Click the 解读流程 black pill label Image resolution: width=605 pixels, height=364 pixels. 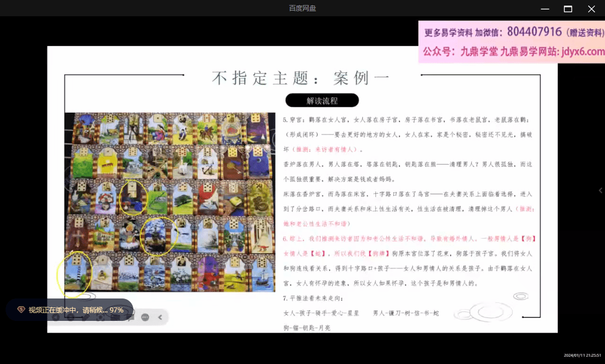point(322,101)
